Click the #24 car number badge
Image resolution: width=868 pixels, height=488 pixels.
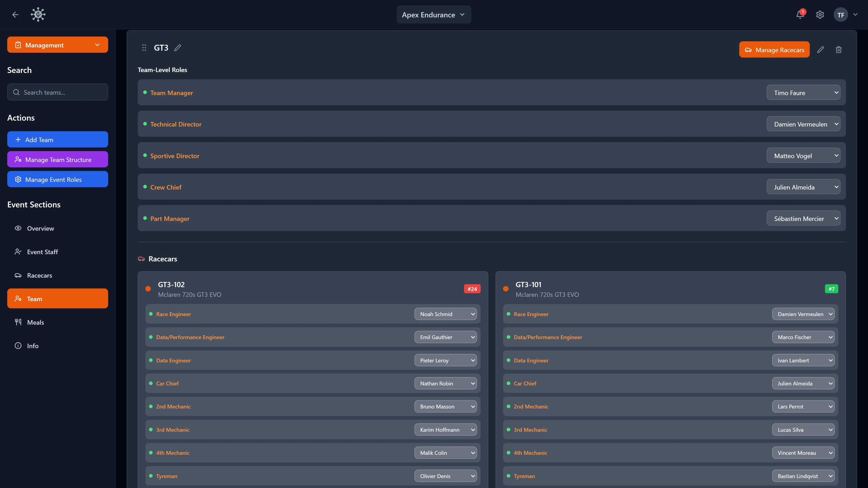(x=472, y=289)
